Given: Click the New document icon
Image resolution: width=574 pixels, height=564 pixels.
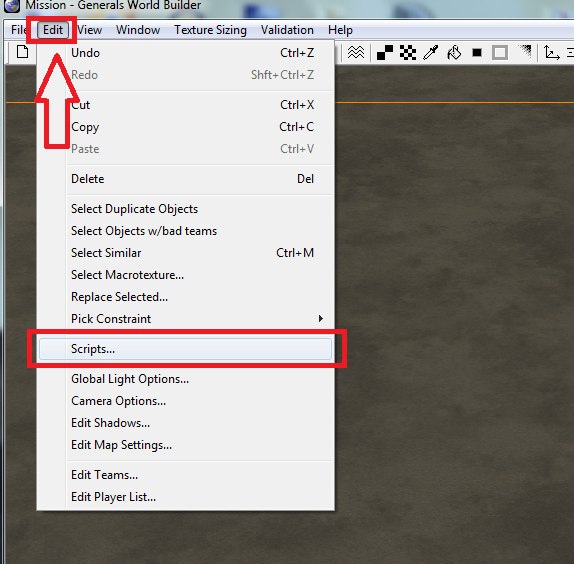Looking at the screenshot, I should coord(22,52).
